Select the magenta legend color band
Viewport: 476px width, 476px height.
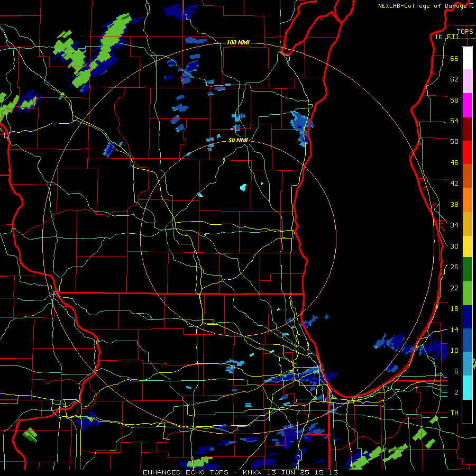[467, 105]
